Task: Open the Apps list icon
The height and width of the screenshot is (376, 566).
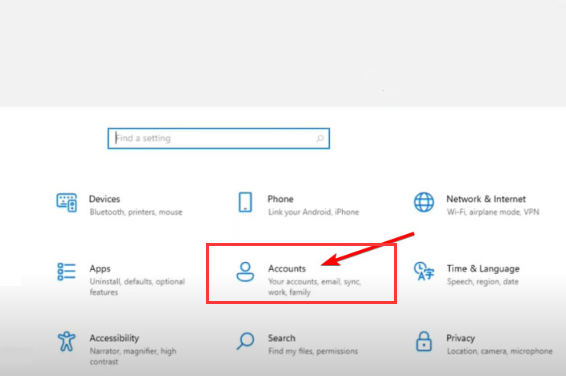Action: 66,271
